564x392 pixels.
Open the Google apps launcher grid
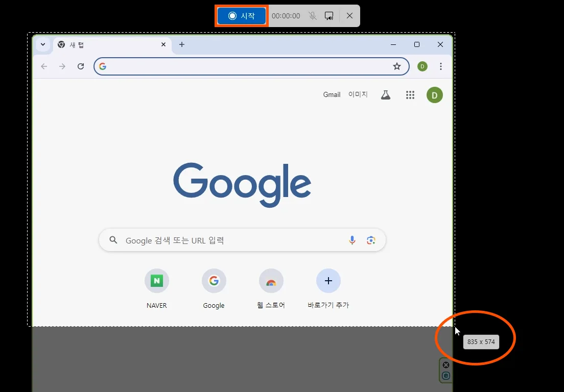[410, 94]
